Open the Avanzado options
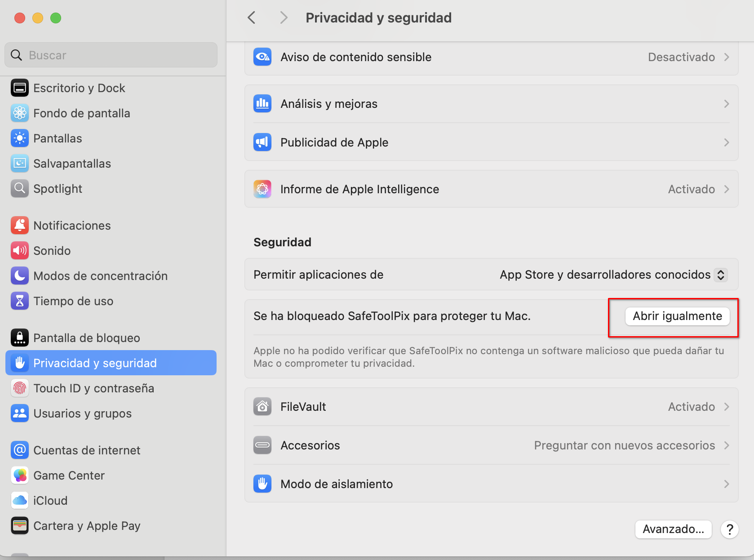The image size is (754, 560). click(x=673, y=529)
